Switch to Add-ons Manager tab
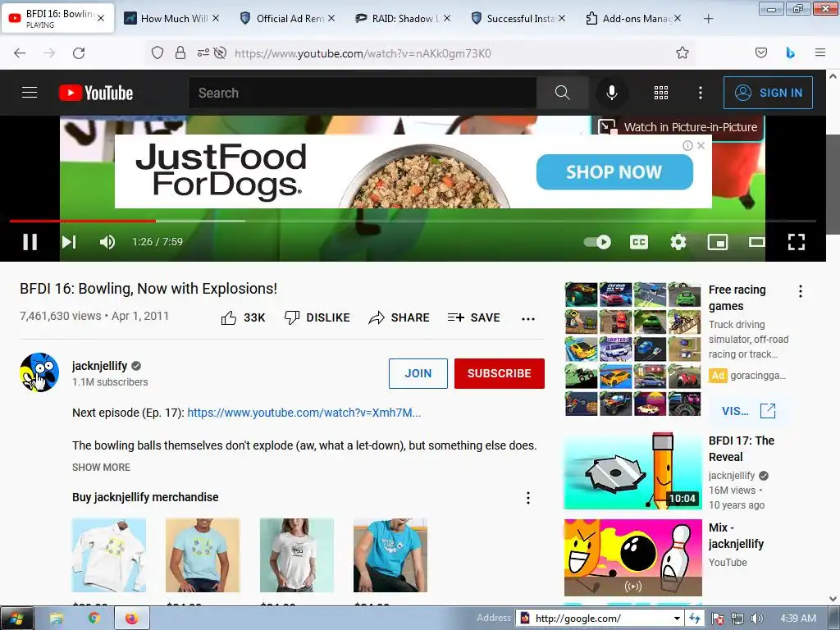The height and width of the screenshot is (630, 840). [x=636, y=19]
